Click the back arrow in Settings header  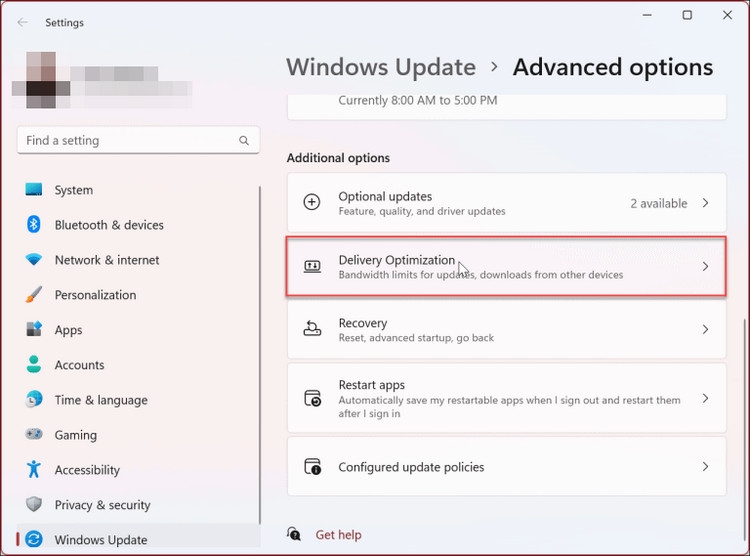(x=22, y=22)
